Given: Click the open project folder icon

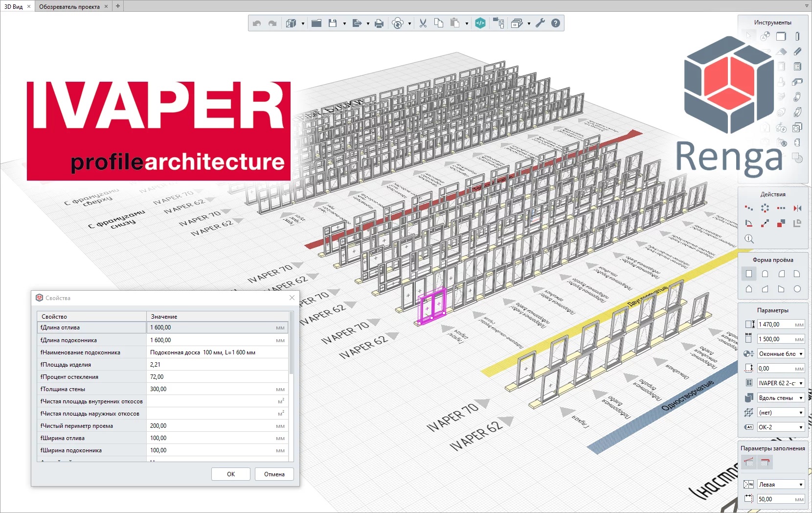Looking at the screenshot, I should click(316, 23).
